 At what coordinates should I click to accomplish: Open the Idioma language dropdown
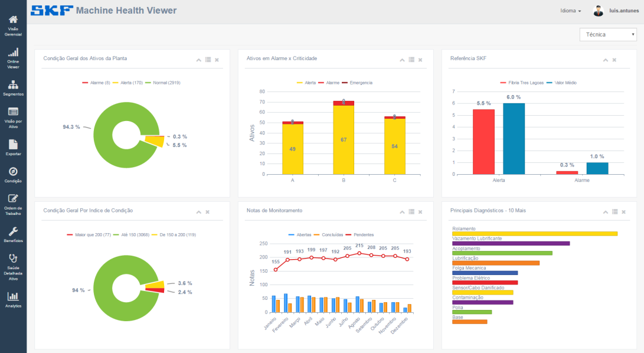[x=570, y=11]
